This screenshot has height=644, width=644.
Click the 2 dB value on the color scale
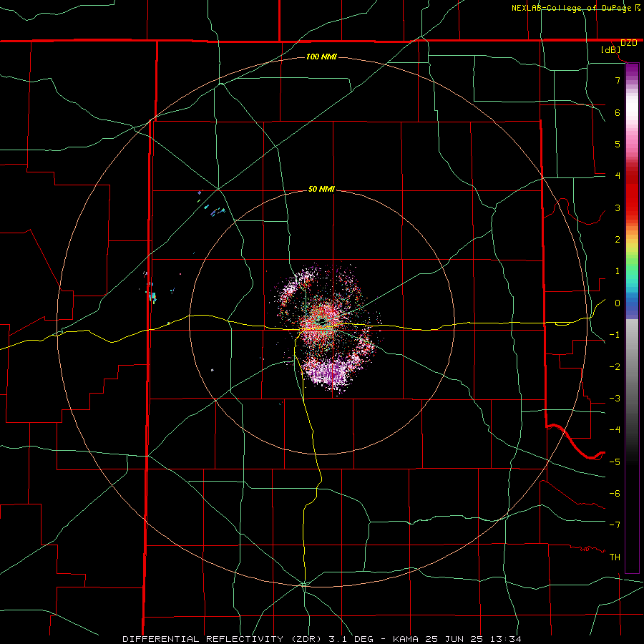point(618,240)
